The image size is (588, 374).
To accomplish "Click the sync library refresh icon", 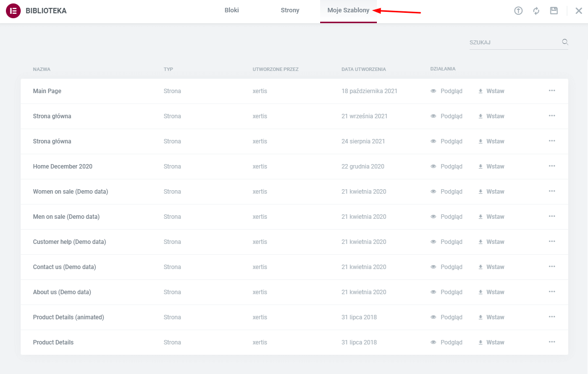I will [536, 11].
